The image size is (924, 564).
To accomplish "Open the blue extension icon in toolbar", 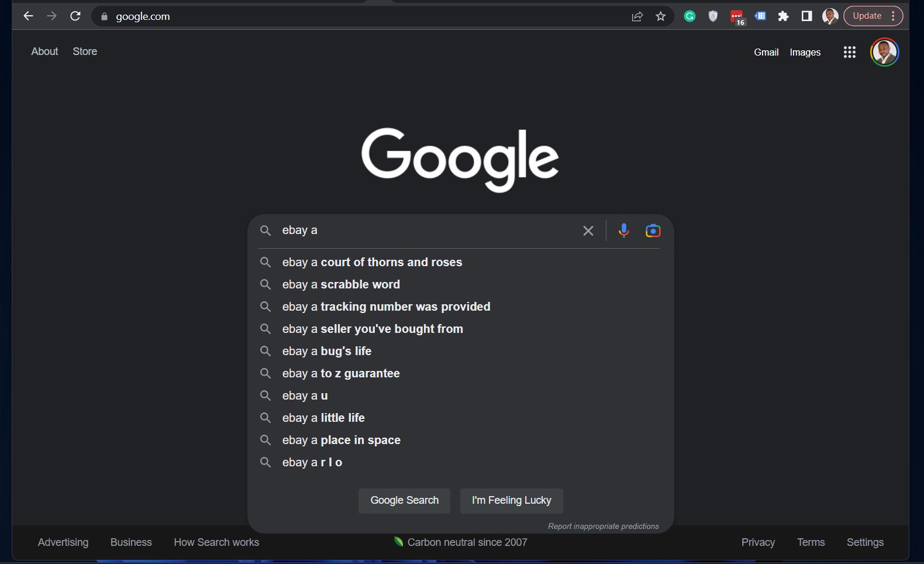I will pos(760,16).
